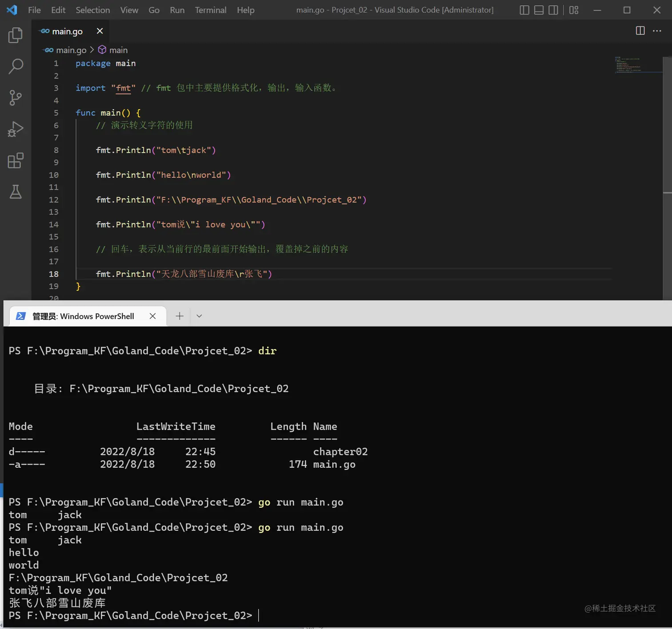Open the Selection menu
Screen dimensions: 672x629
[x=92, y=10]
